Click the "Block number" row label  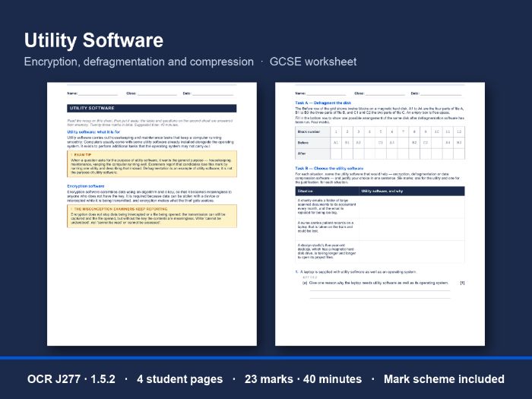pyautogui.click(x=312, y=131)
